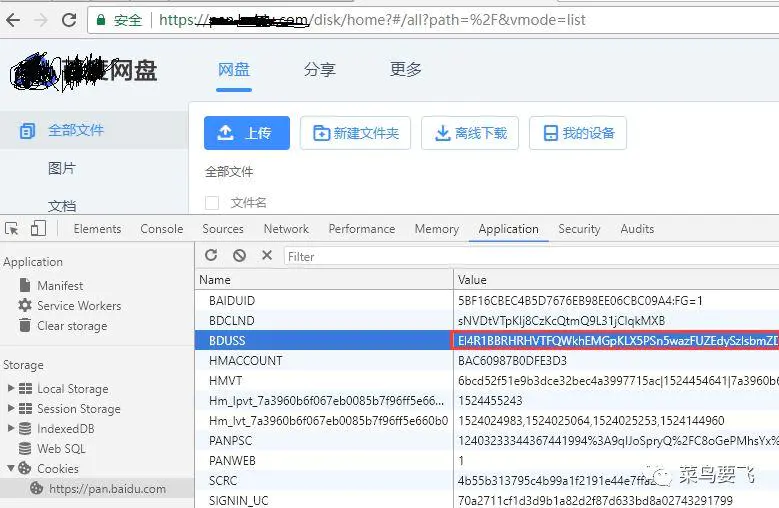The width and height of the screenshot is (779, 508).
Task: Switch to the Audits DevTools tab
Action: point(637,229)
